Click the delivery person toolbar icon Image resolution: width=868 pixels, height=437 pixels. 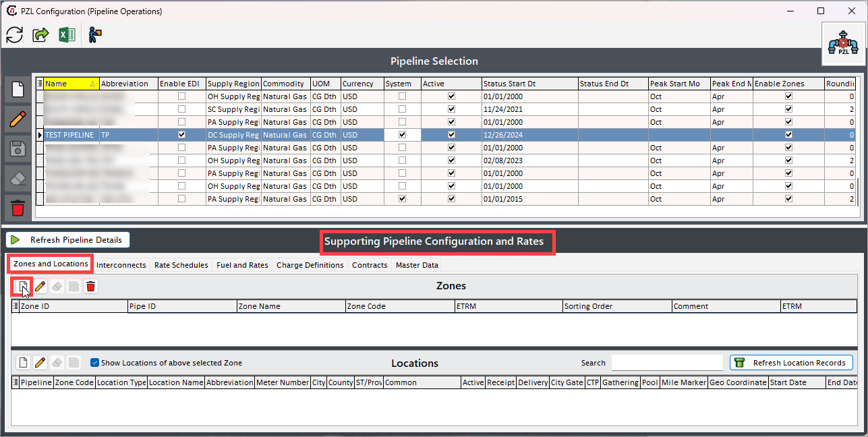(x=95, y=35)
